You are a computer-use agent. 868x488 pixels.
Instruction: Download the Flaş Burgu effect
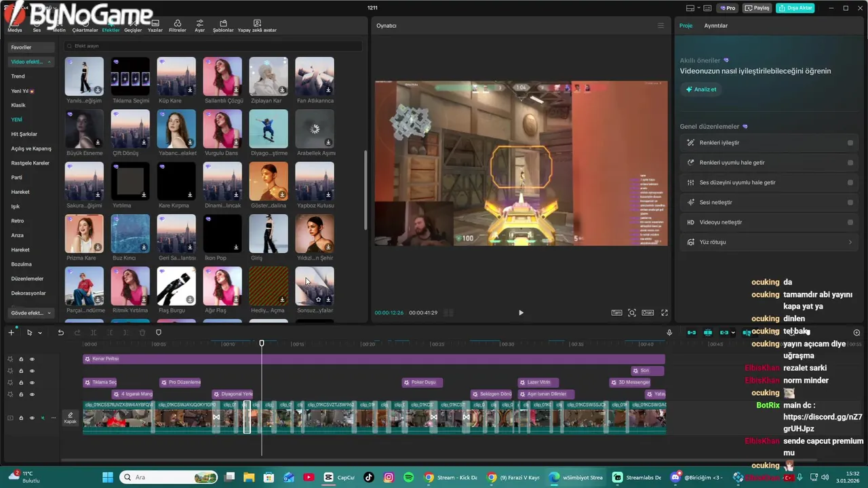click(190, 300)
